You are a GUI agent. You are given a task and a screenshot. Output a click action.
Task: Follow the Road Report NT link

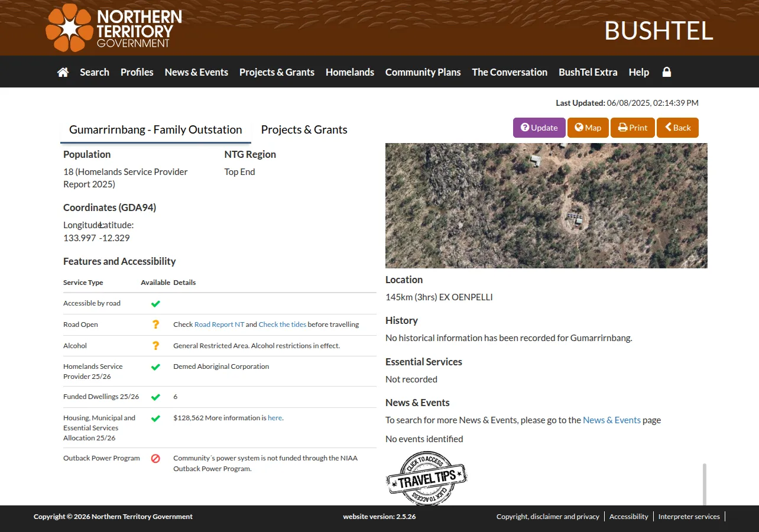click(219, 325)
